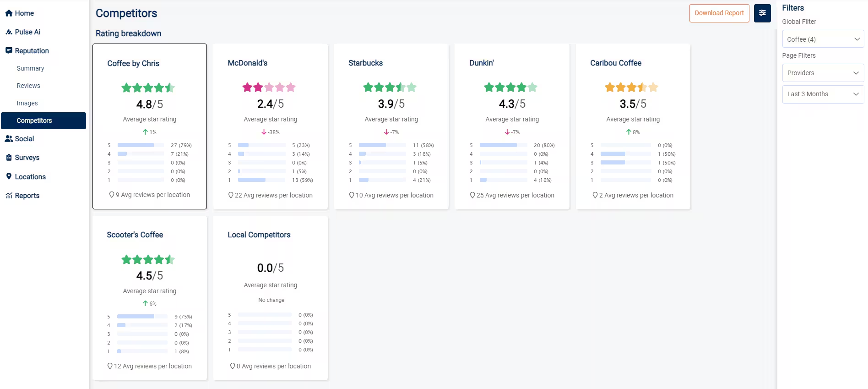The image size is (868, 389).
Task: Click Coffee by Chris 5-star rating bar
Action: (x=141, y=145)
